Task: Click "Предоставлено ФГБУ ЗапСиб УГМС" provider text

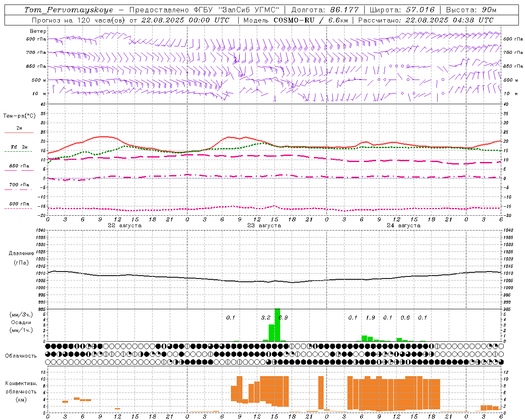Action: 204,10
